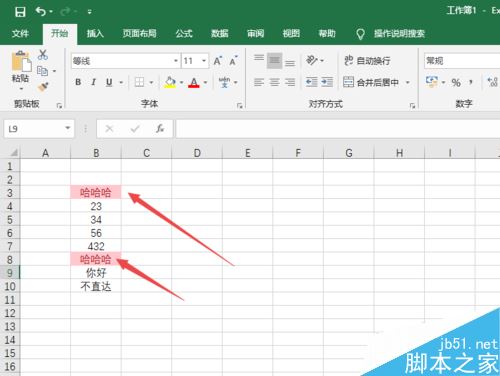
Task: Expand the borders dropdown arrow
Action: coord(151,82)
